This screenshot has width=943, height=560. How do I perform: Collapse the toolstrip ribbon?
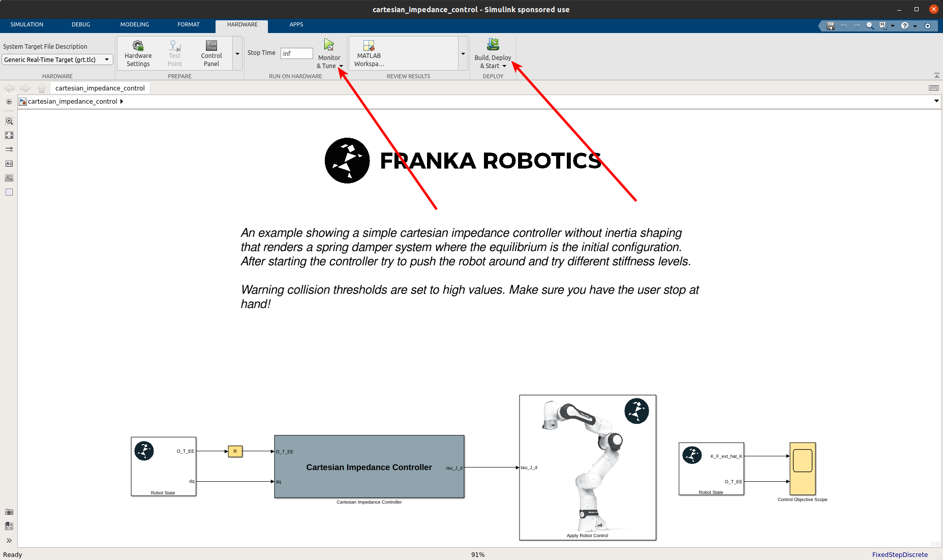coord(936,76)
